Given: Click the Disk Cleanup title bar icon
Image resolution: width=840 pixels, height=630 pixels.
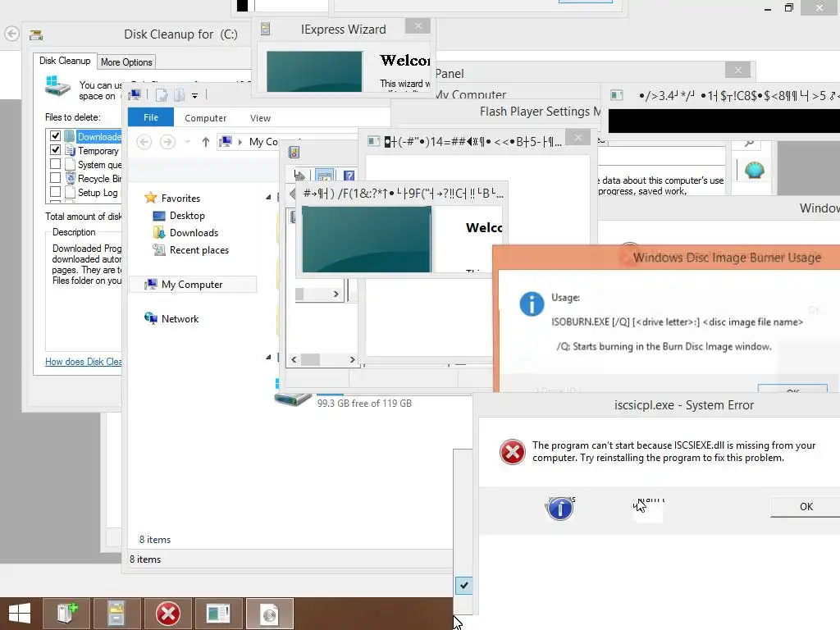Looking at the screenshot, I should pyautogui.click(x=36, y=35).
